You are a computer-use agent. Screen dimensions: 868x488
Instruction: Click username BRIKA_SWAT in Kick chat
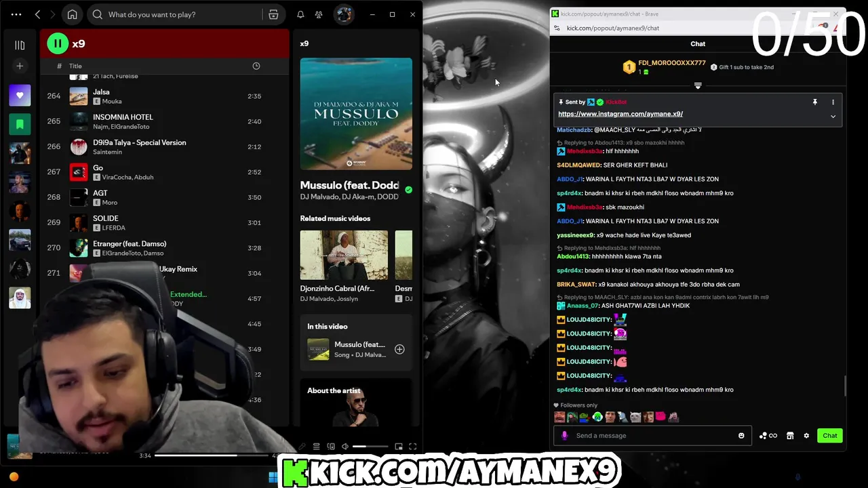[576, 284]
